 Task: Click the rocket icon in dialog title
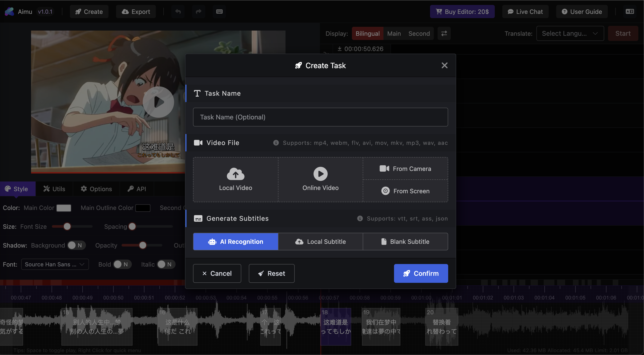click(x=298, y=65)
